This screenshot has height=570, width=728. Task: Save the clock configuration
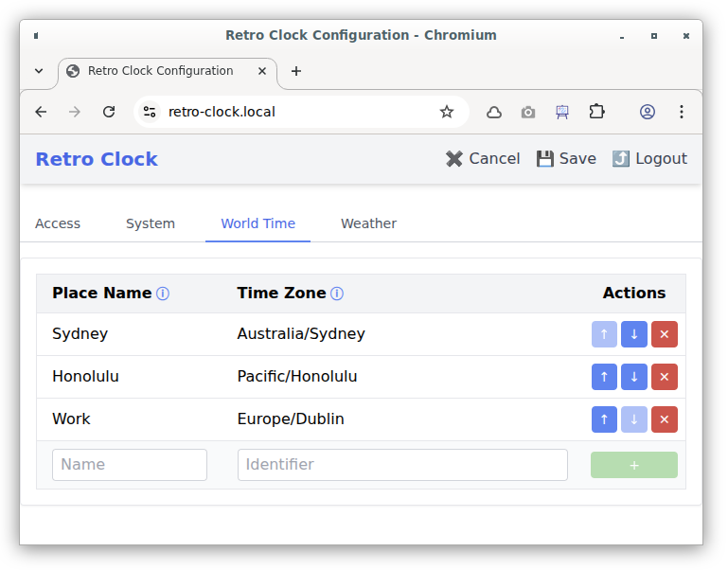(x=566, y=159)
